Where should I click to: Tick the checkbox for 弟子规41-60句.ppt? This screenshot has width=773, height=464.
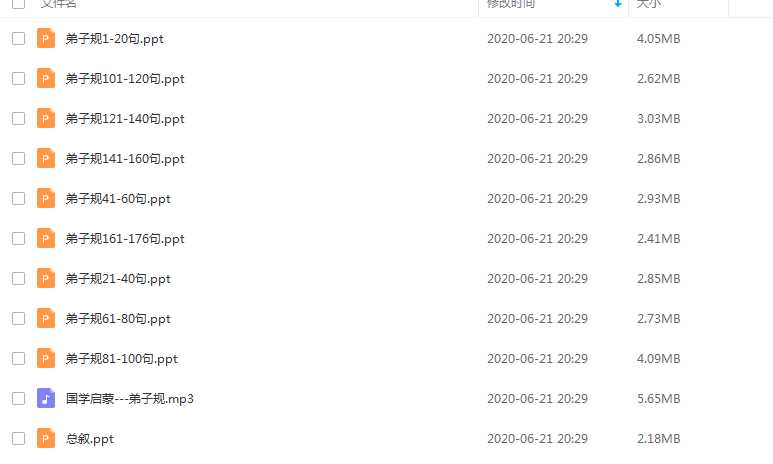point(18,198)
